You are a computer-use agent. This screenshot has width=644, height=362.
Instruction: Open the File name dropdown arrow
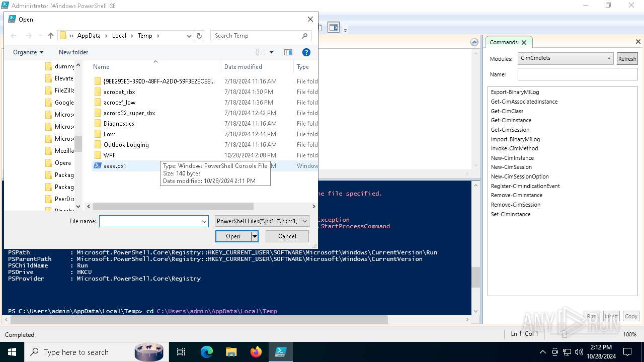point(204,221)
